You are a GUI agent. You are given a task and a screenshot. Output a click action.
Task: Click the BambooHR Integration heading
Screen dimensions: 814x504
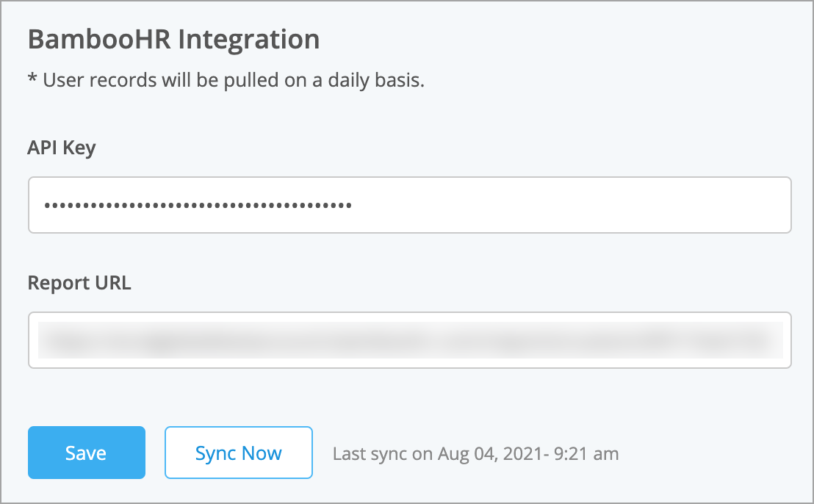tap(173, 38)
